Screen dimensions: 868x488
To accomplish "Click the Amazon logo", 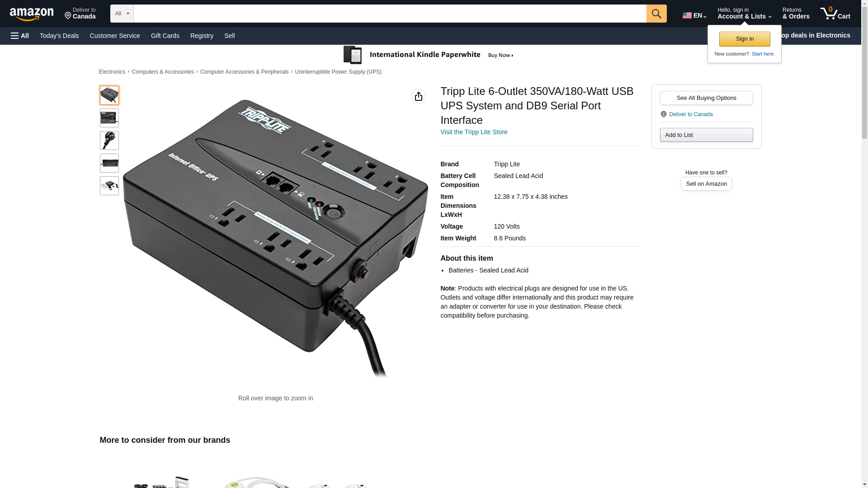I will click(32, 14).
